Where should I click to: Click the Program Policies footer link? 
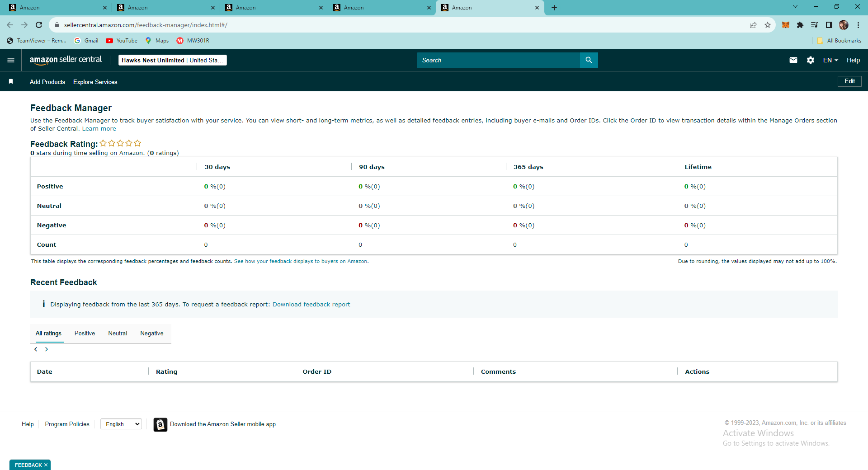click(x=67, y=424)
